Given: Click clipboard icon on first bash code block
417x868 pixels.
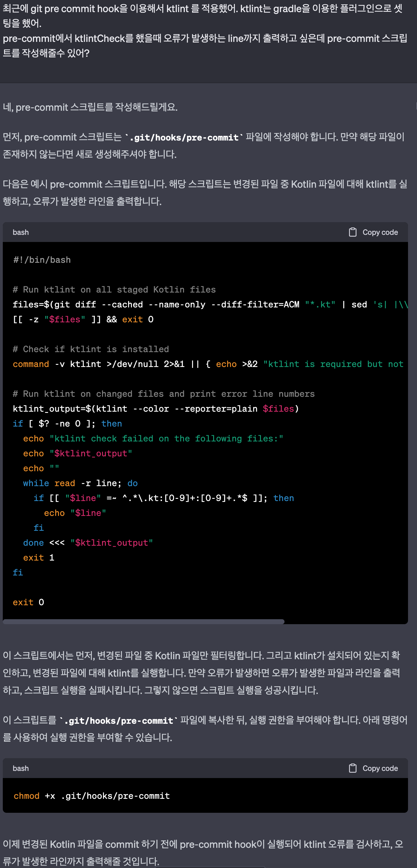Looking at the screenshot, I should (x=352, y=232).
